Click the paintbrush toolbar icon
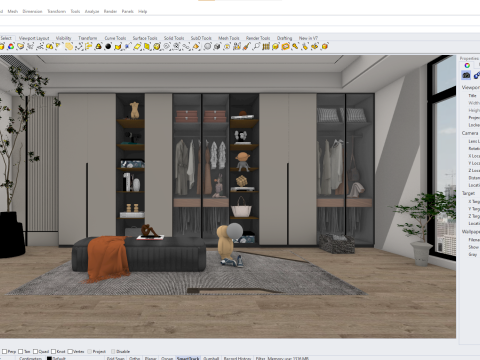Viewport: 480px width, 360px height. pyautogui.click(x=246, y=46)
